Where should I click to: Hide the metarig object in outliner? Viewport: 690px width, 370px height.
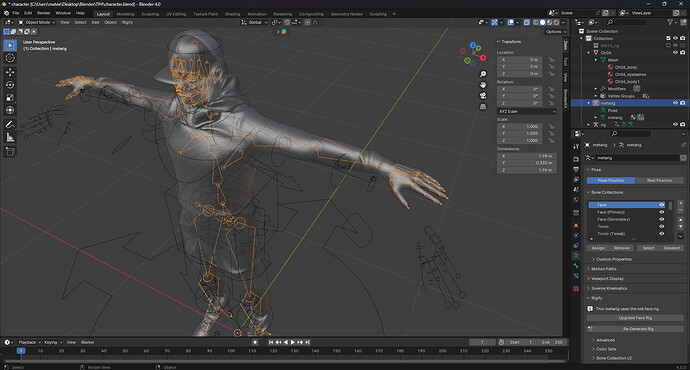click(675, 103)
